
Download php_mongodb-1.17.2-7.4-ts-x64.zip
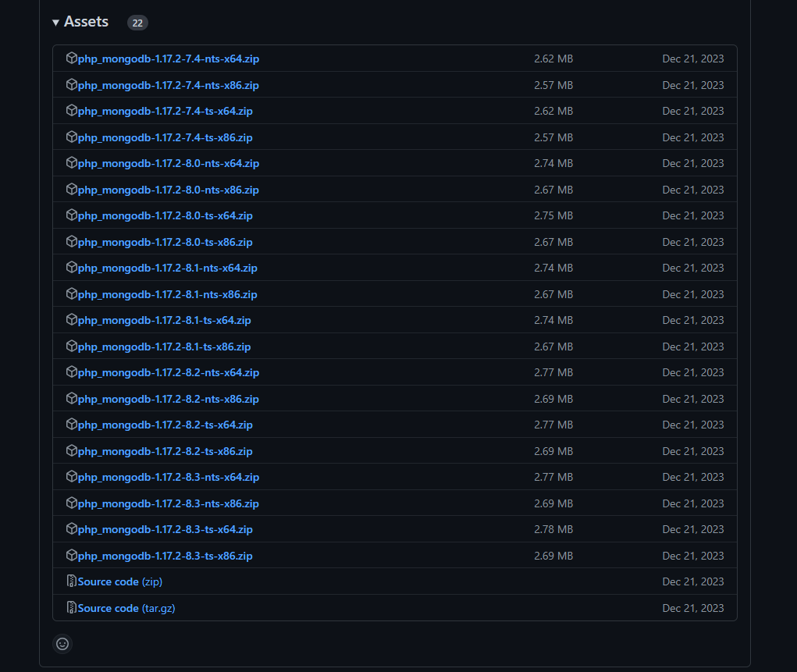click(165, 112)
